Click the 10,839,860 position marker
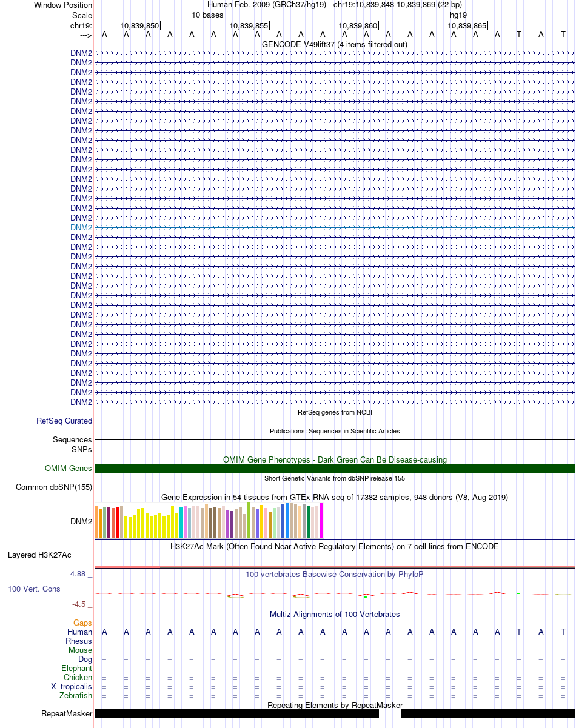This screenshot has height=728, width=576. point(358,25)
